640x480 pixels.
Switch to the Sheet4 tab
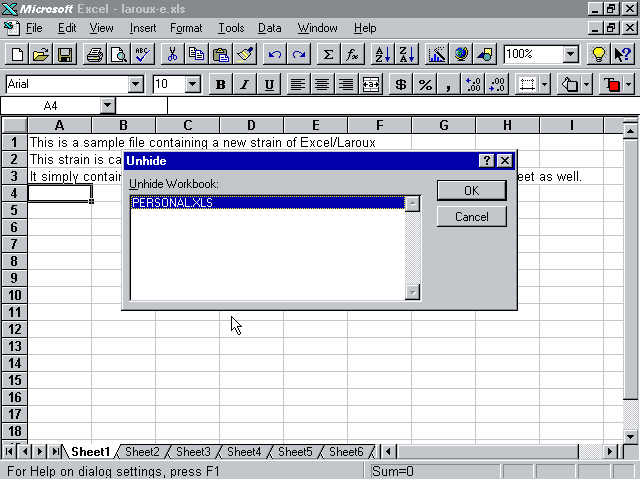point(244,452)
